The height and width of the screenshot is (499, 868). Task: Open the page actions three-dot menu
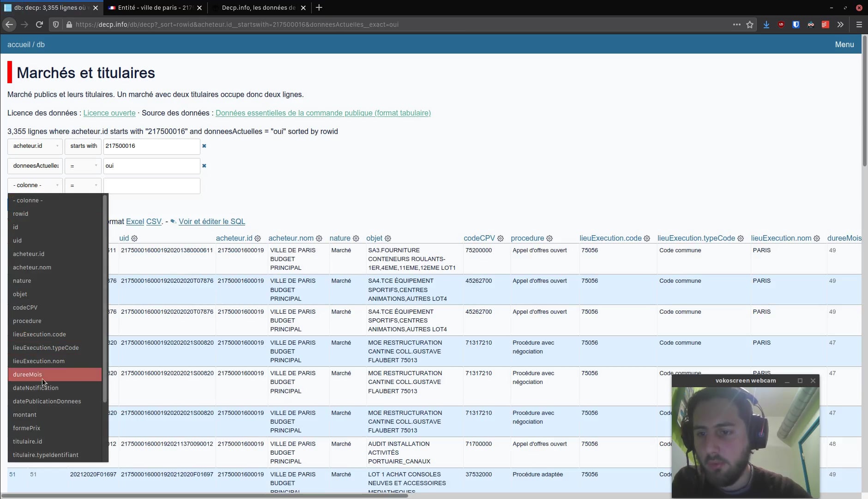[737, 24]
